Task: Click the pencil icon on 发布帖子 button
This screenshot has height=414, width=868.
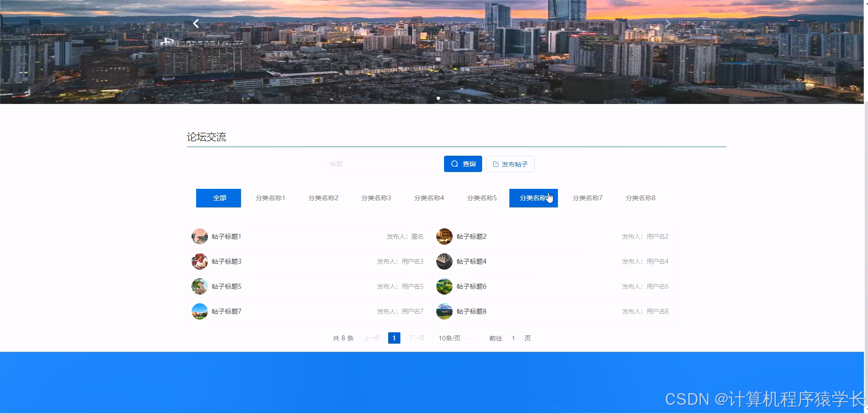Action: 495,164
